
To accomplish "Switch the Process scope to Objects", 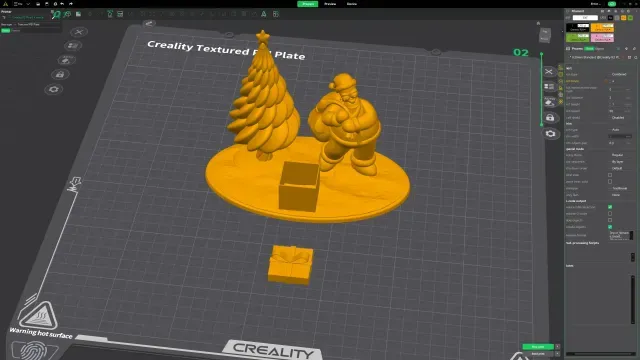I will (600, 49).
